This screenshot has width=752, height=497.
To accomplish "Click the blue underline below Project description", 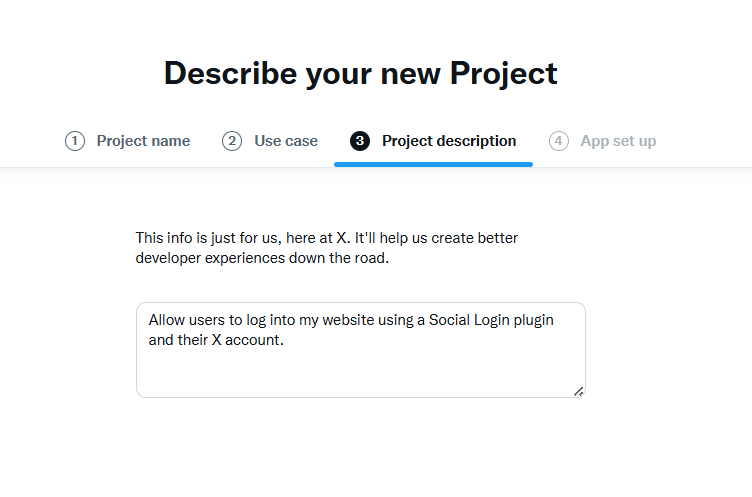I will click(x=433, y=163).
